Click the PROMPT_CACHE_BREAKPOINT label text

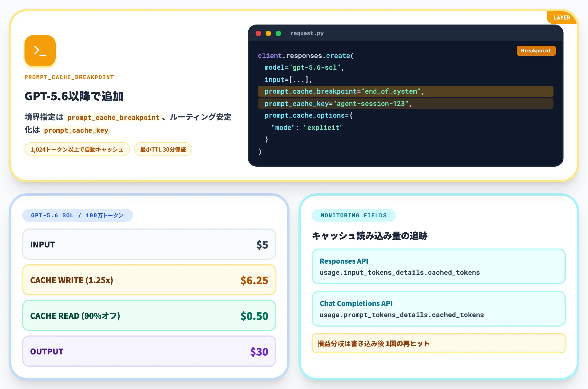(69, 77)
